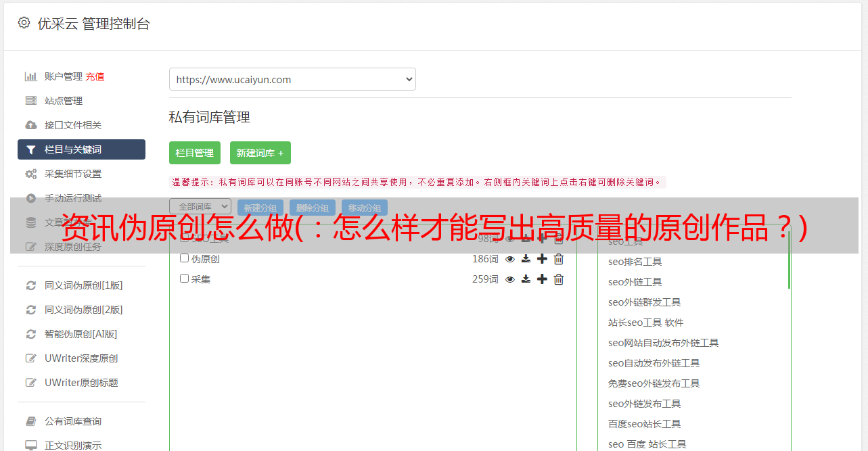Viewport: 868px width, 451px height.
Task: Click the green 栏目管理 button
Action: point(195,153)
